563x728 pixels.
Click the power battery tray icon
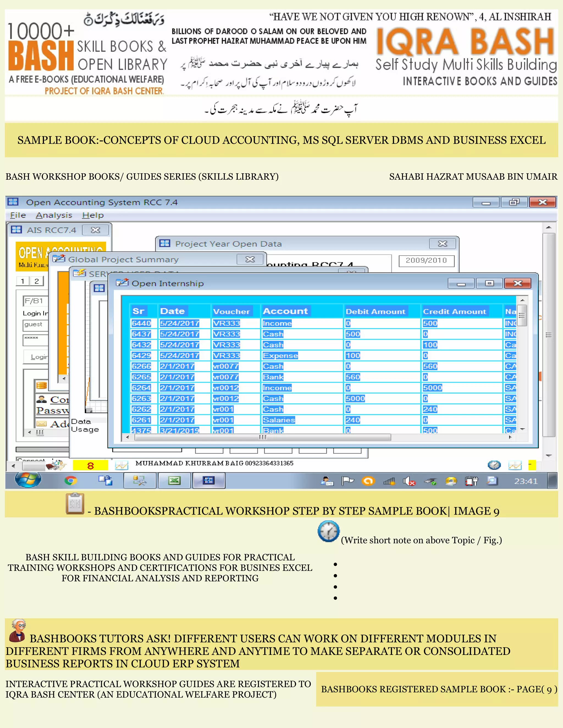coord(472,481)
